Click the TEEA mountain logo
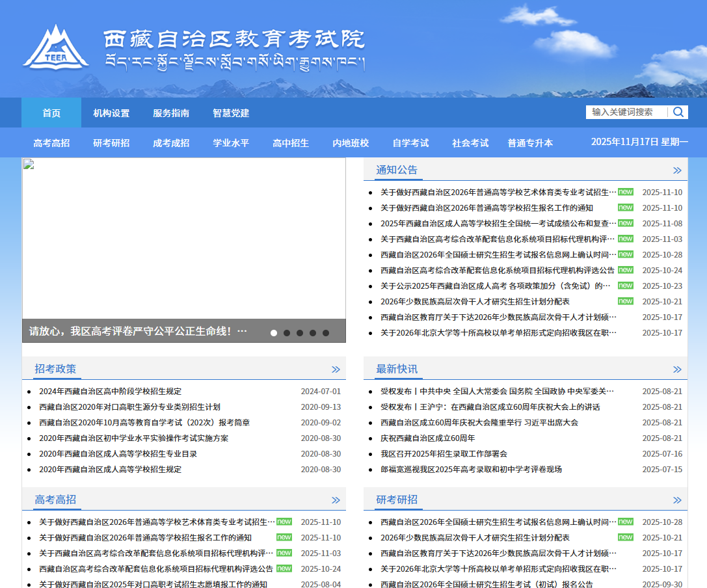The height and width of the screenshot is (588, 707). pyautogui.click(x=56, y=47)
